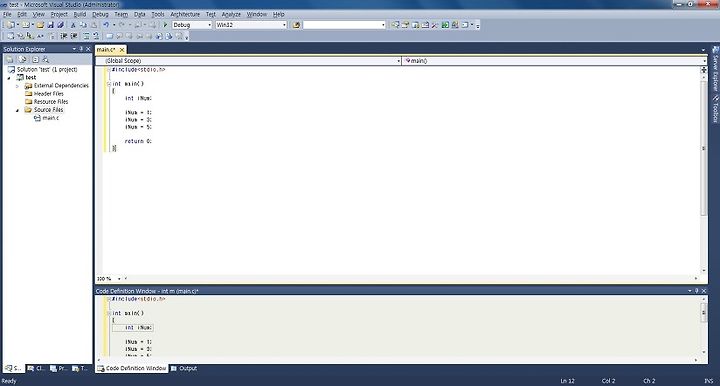Click the Increase Line Indent icon
720x386 pixels.
74,36
